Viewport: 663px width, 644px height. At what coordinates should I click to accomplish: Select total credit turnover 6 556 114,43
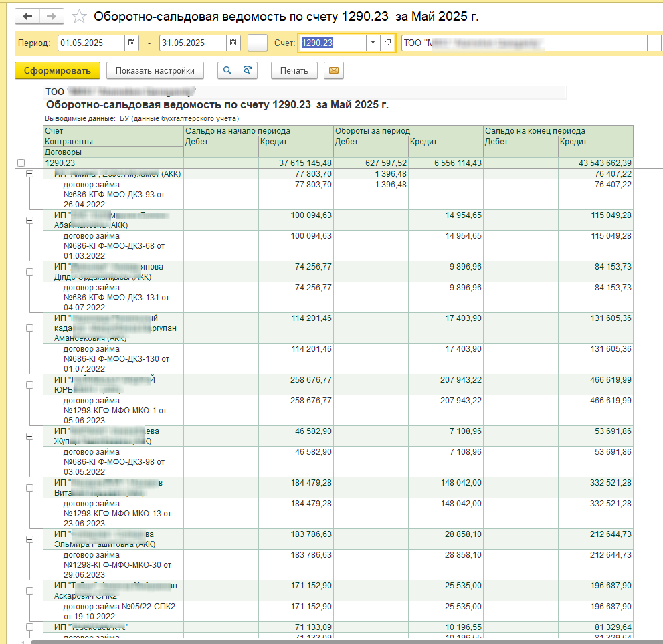446,163
